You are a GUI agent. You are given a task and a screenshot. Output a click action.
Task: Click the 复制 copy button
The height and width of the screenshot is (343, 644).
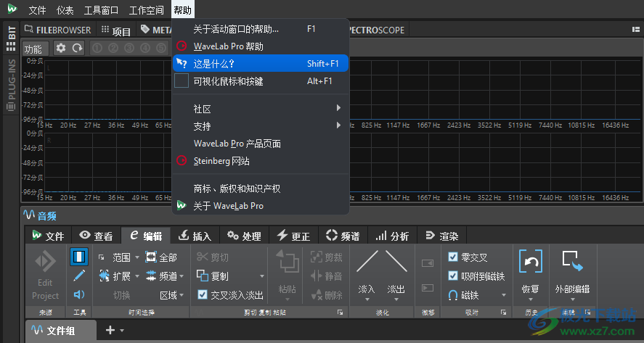(213, 276)
